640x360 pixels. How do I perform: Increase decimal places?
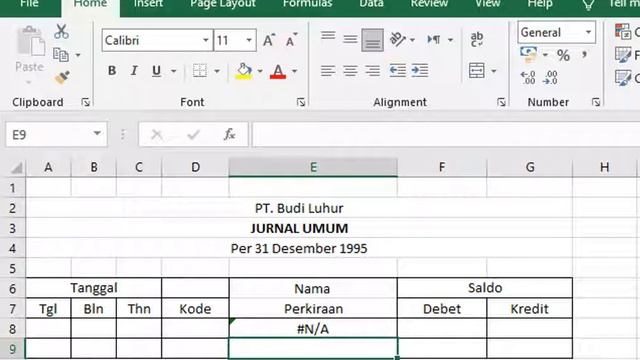tap(528, 78)
